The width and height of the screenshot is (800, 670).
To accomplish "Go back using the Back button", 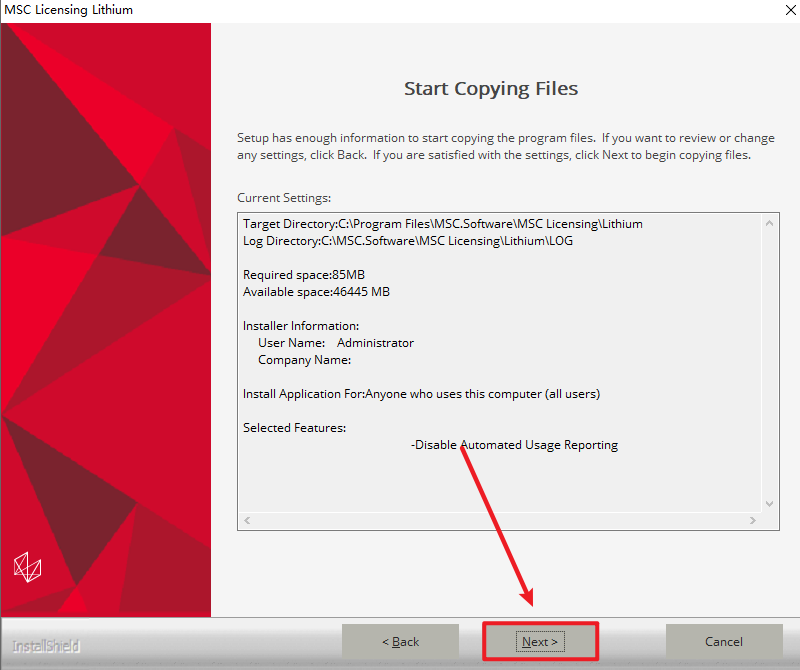I will (x=400, y=641).
